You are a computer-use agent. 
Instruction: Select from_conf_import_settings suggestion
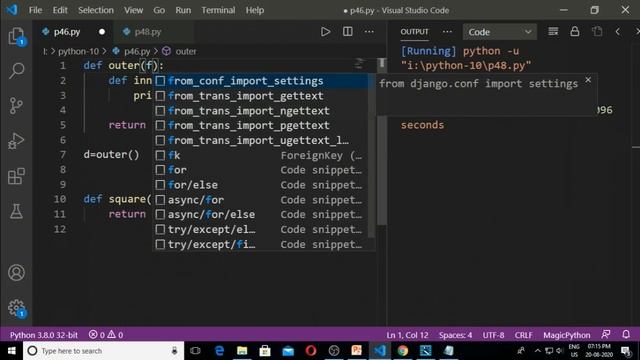pos(260,81)
